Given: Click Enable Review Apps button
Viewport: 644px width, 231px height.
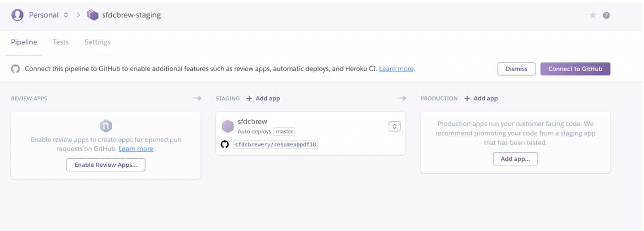Looking at the screenshot, I should coord(106,165).
